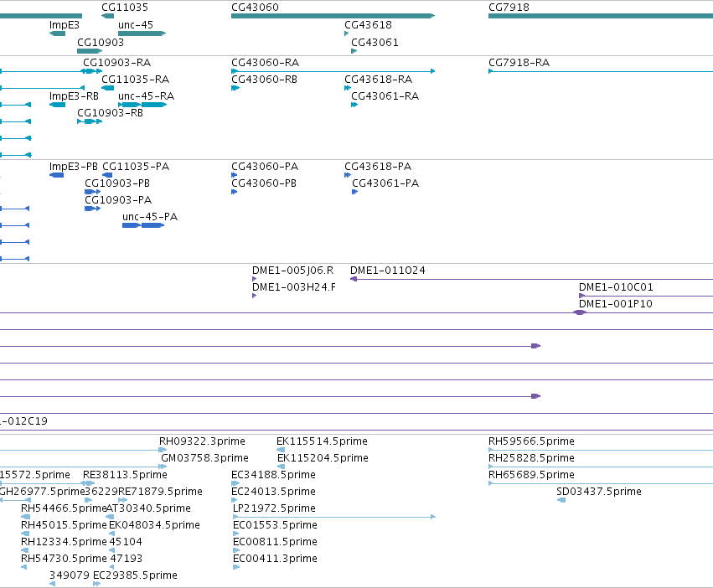
Task: Open EST label EC34188.5prime
Action: pos(273,475)
